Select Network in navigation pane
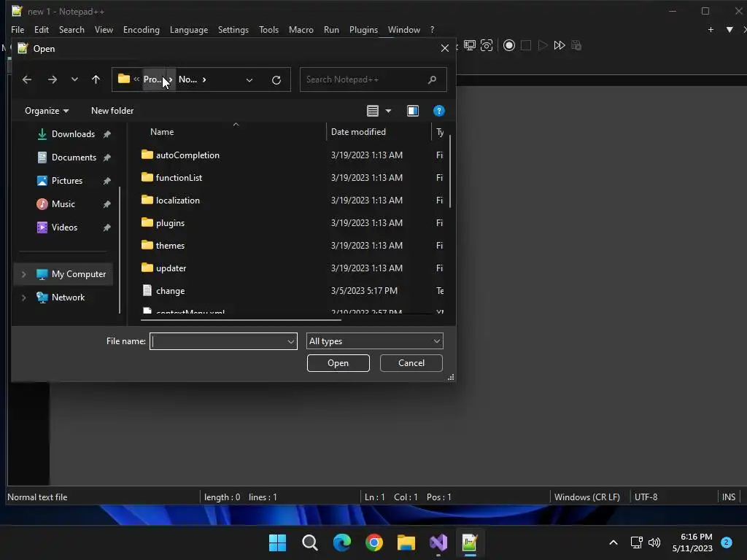This screenshot has width=747, height=560. click(x=68, y=297)
